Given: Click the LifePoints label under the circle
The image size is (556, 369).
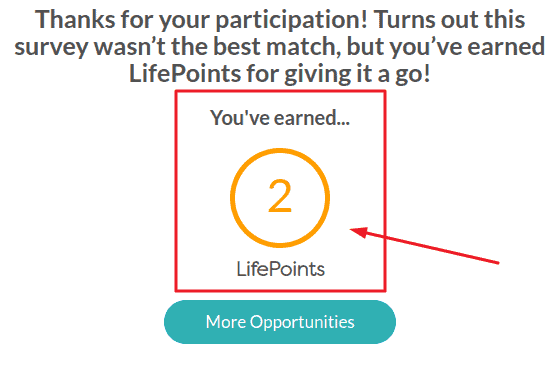Looking at the screenshot, I should tap(280, 269).
